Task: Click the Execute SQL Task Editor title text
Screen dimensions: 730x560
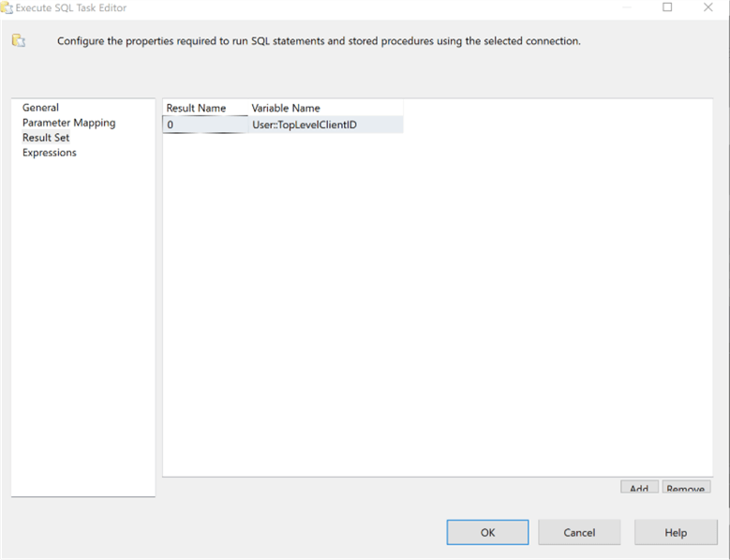Action: coord(71,7)
